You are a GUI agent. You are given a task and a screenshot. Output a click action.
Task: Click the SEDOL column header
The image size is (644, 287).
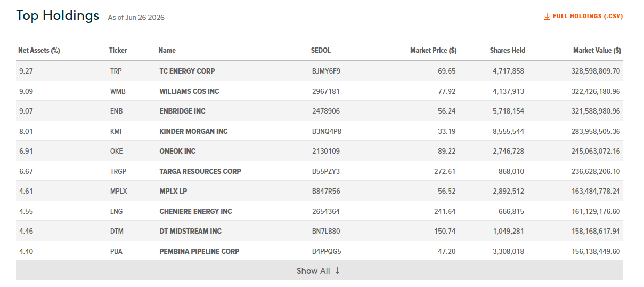pos(321,51)
